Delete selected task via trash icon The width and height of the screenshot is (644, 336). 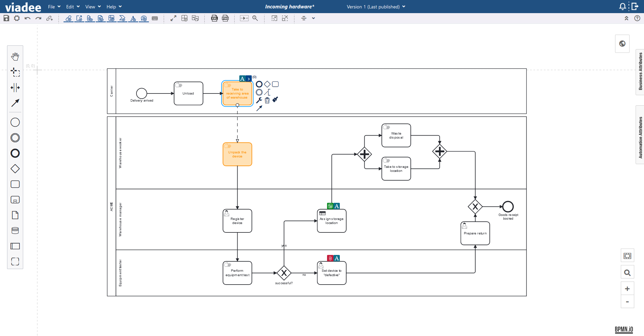coord(267,100)
